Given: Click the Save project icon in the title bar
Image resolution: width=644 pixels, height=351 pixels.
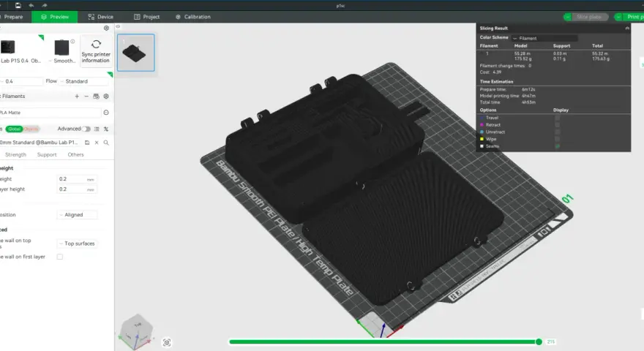Looking at the screenshot, I should (18, 5).
